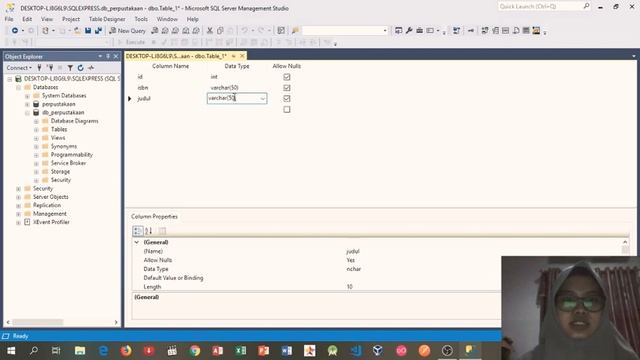Open the Table Designer menu

107,19
